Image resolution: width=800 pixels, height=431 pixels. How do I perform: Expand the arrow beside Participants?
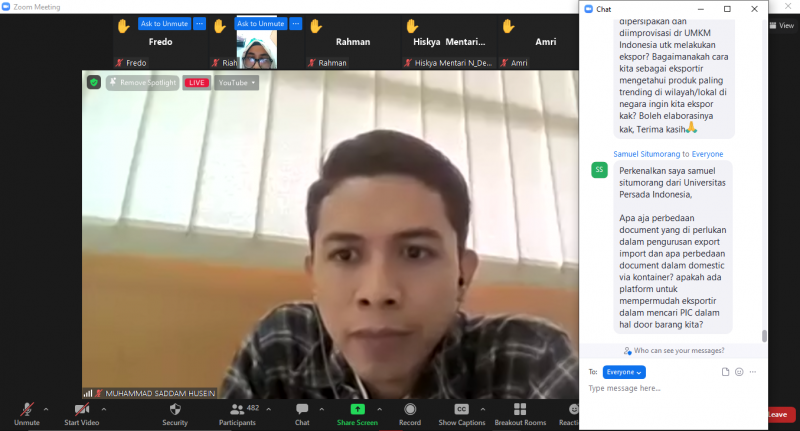click(x=268, y=409)
